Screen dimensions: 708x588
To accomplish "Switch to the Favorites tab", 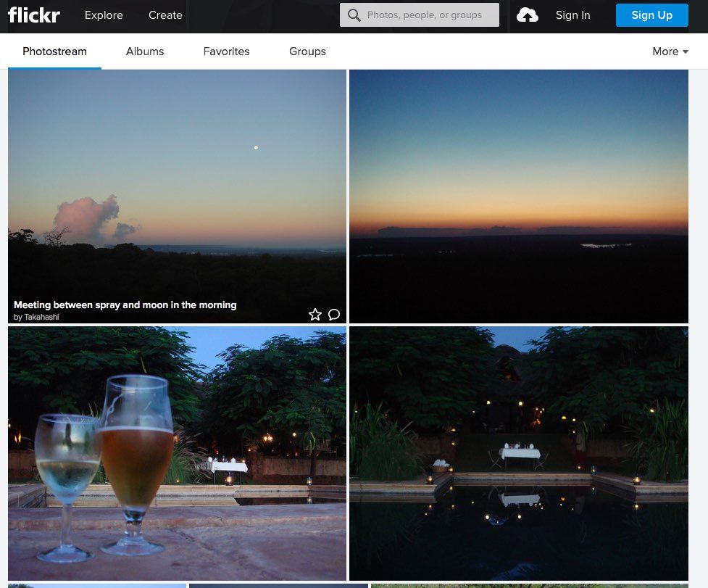I will tap(226, 51).
